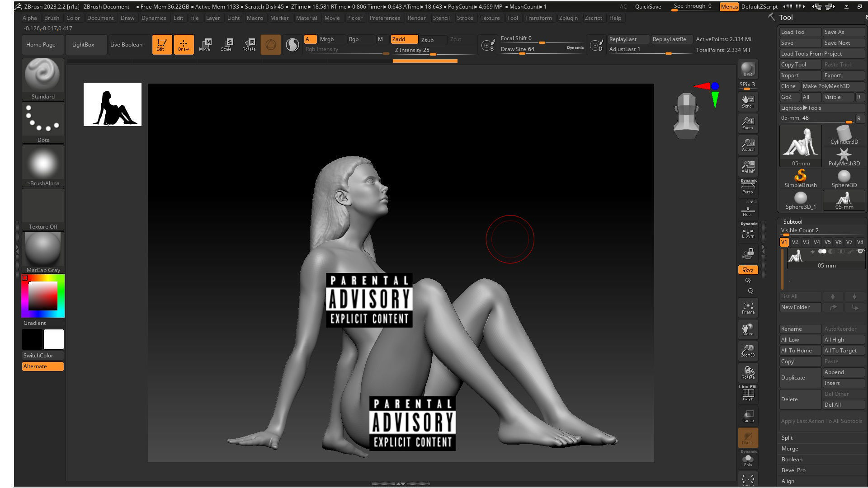Image resolution: width=868 pixels, height=488 pixels.
Task: Expand the Bevel Pro section
Action: coord(793,470)
